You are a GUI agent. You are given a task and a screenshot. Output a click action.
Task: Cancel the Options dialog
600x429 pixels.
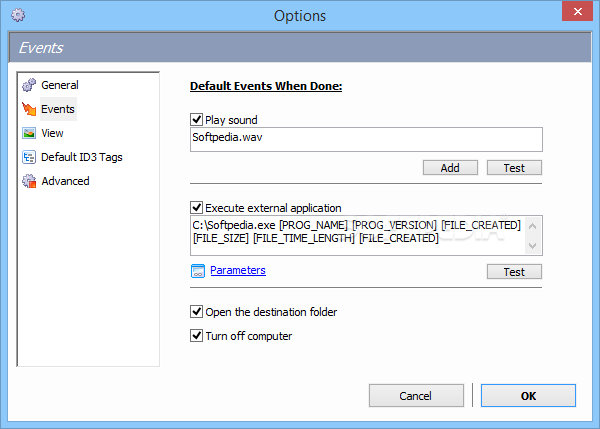click(x=416, y=396)
